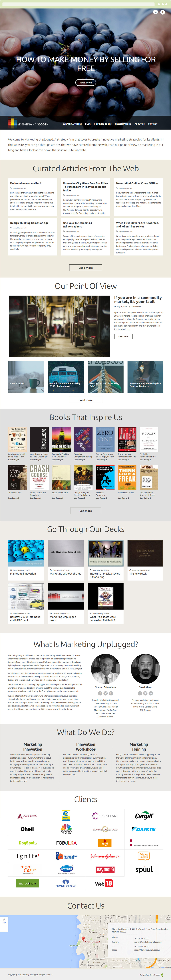This screenshot has height=980, width=171.
Task: Click See More under books
Action: pos(86,511)
